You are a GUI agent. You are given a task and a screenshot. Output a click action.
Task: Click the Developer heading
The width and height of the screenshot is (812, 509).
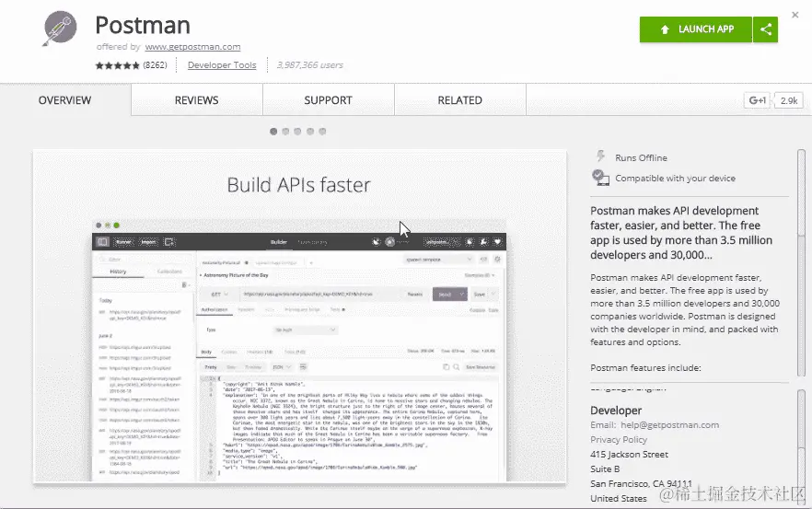click(x=616, y=411)
